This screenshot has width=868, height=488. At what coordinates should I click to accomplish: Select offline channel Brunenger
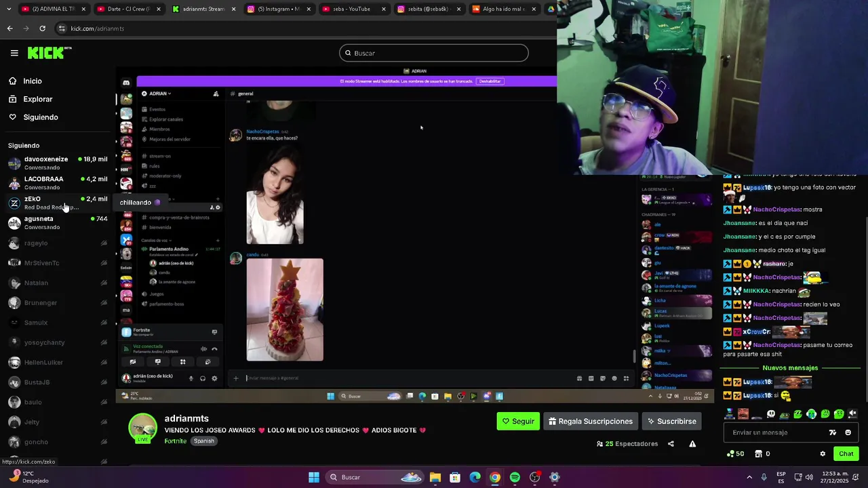click(58, 302)
